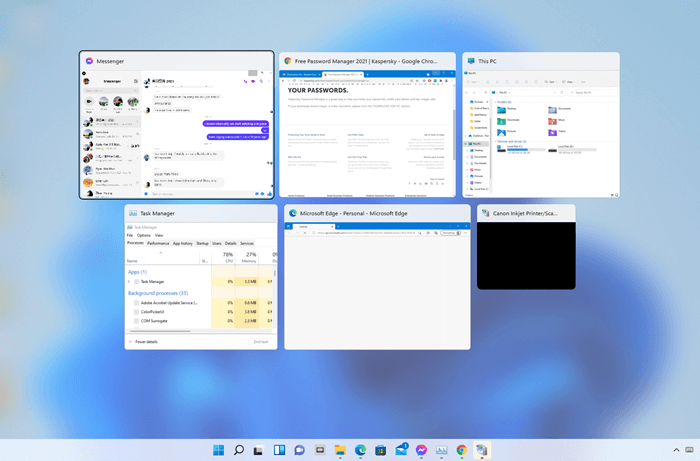Click Messenger logo in thumbnail title
This screenshot has width=700, height=461.
[89, 61]
